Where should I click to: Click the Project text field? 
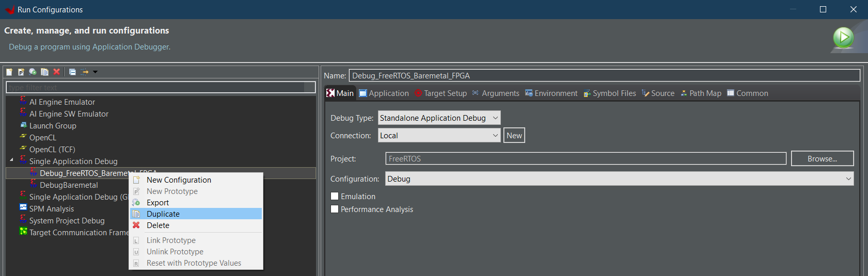[x=586, y=158]
